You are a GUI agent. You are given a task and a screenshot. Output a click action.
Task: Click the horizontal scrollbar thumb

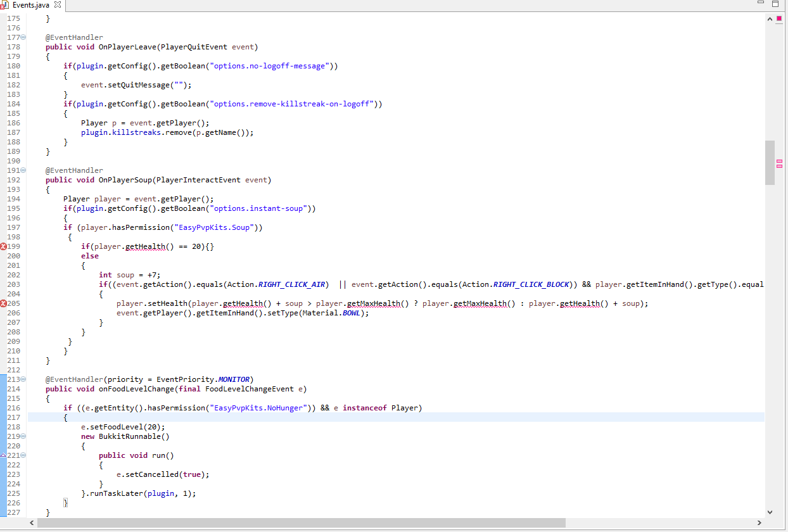point(301,522)
